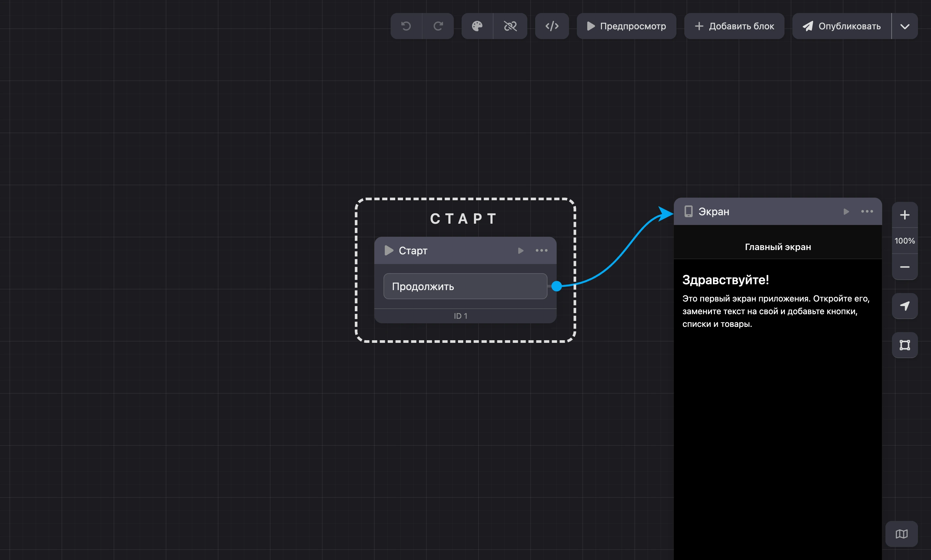Run the Старт block play icon

(x=521, y=251)
